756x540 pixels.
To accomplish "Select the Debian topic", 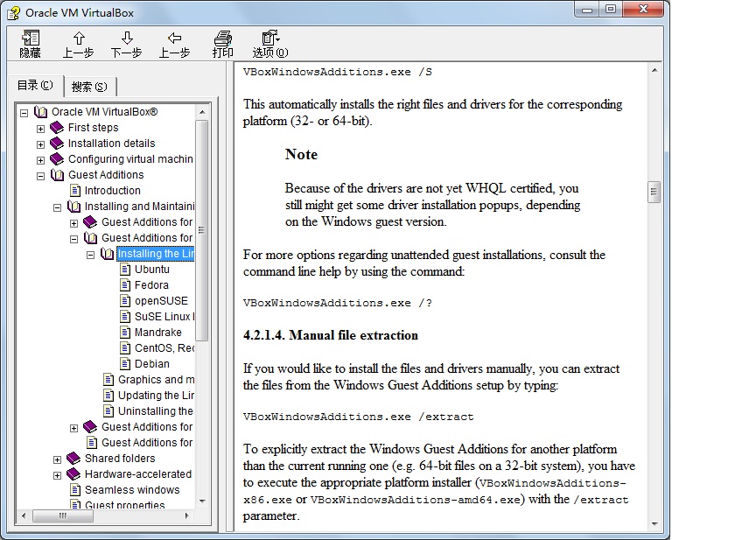I will tap(152, 364).
